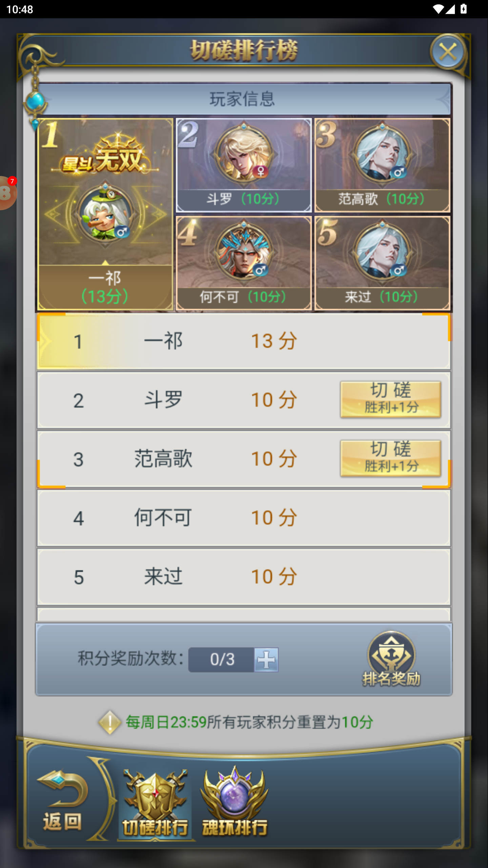Tap the yellow warning exclamation icon
The image size is (488, 868).
(109, 722)
